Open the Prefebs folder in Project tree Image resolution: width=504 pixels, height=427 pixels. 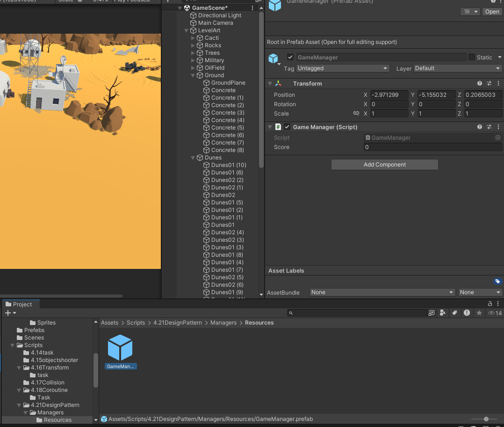[x=30, y=330]
